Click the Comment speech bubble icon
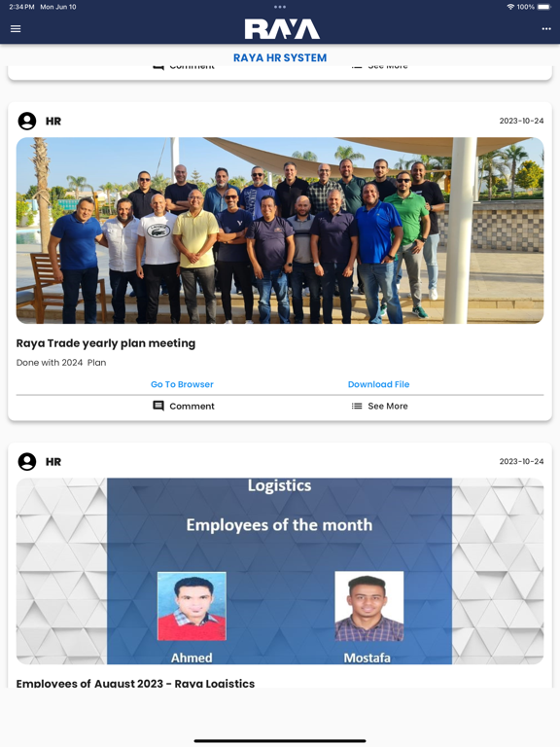Screen dimensions: 560x747 point(158,406)
